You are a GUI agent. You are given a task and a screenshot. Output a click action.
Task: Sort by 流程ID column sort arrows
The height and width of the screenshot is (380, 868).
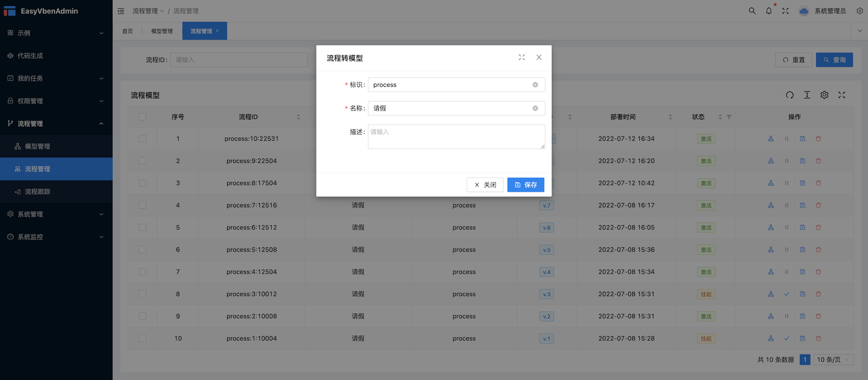(298, 117)
